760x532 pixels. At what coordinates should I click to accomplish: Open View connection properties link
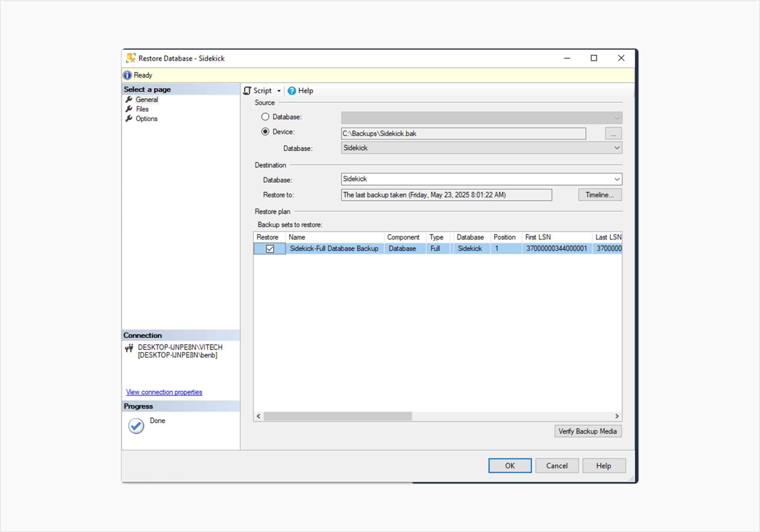pyautogui.click(x=164, y=392)
